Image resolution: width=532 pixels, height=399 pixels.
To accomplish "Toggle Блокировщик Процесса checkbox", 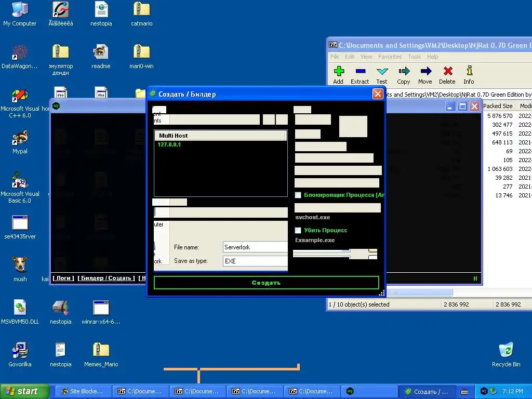I will 298,195.
